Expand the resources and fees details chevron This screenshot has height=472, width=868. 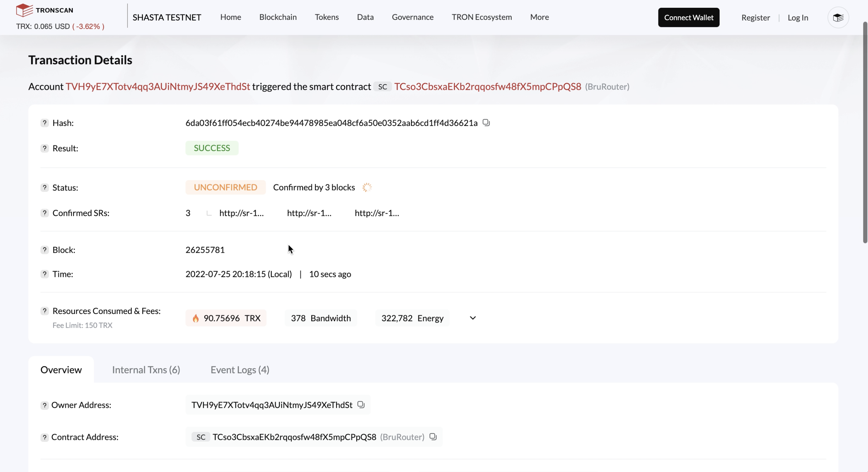[473, 318]
